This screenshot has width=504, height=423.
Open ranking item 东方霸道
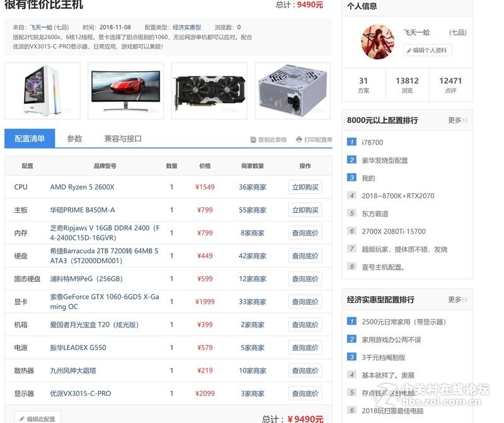[375, 213]
